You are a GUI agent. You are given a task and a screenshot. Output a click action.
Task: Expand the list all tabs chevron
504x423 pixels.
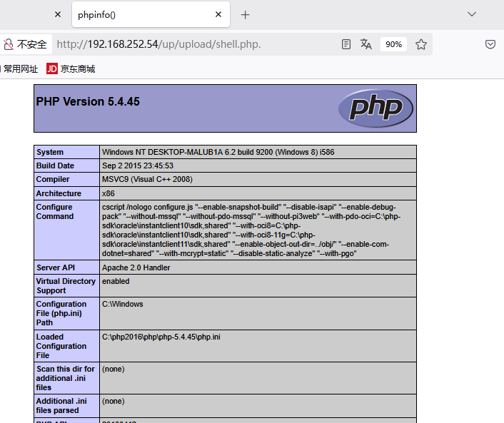pos(472,14)
